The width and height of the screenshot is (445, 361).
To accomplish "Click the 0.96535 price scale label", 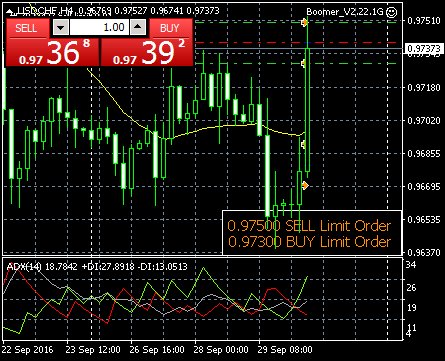I will (424, 219).
